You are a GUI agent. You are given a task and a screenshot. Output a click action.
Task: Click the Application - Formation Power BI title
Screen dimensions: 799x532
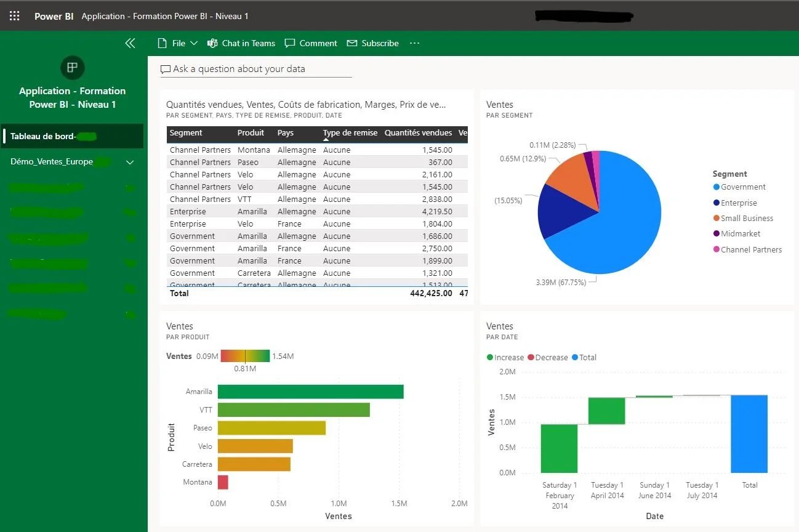pyautogui.click(x=165, y=16)
